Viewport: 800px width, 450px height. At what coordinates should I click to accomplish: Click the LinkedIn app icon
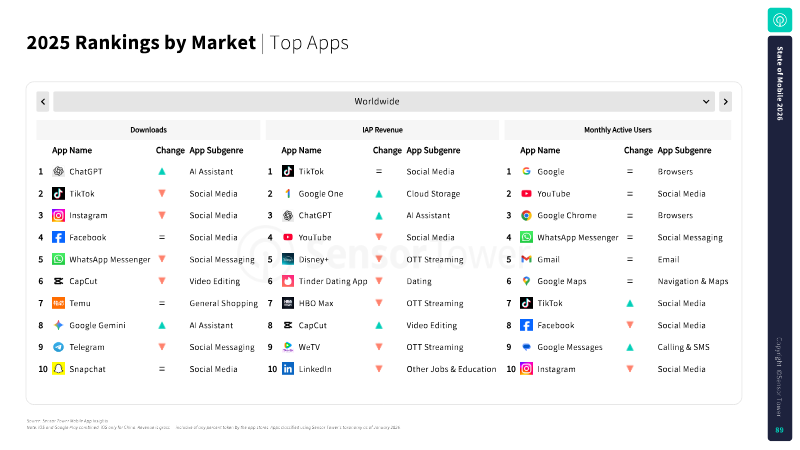click(288, 369)
